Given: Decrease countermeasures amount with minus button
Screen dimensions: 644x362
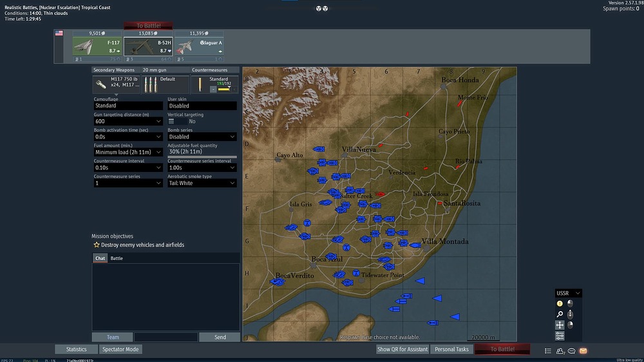Looking at the screenshot, I should (x=213, y=89).
